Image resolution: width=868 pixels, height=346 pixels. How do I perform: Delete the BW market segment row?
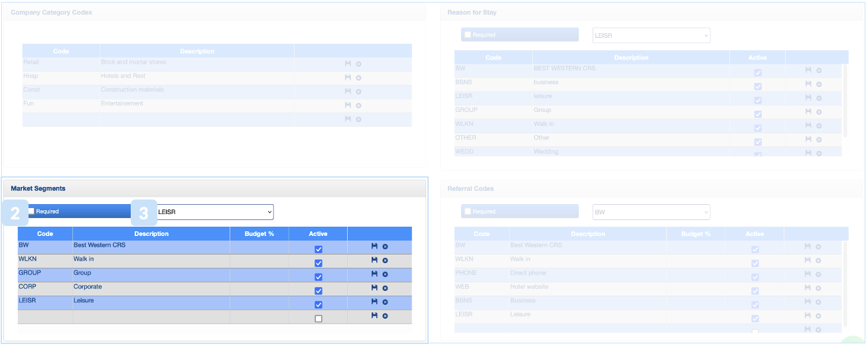tap(385, 247)
